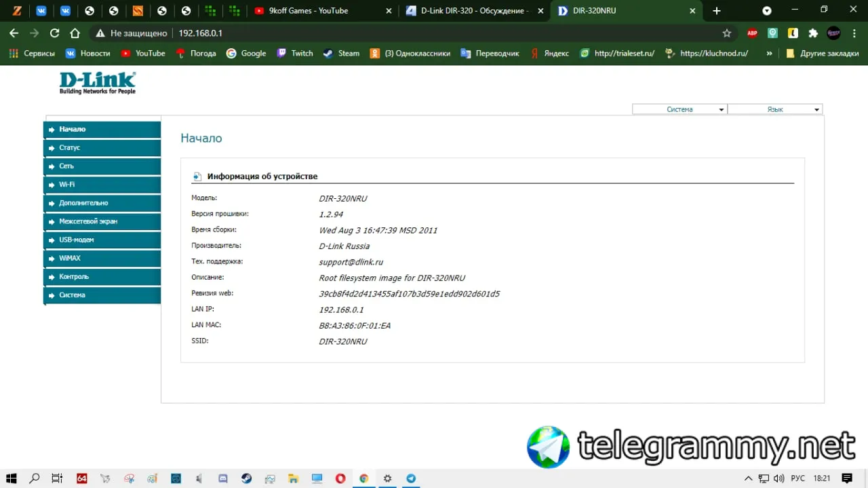Open a new browser tab
The image size is (868, 488).
tap(717, 11)
